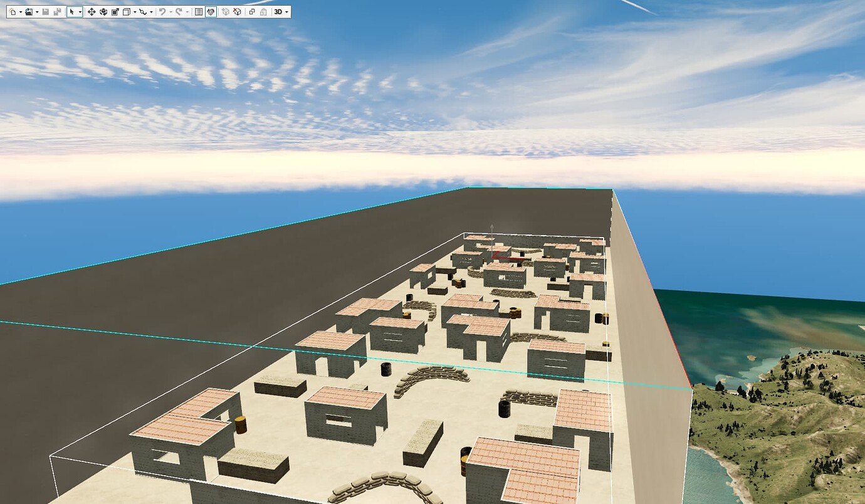
Task: Select the path line tool icon
Action: click(x=144, y=12)
